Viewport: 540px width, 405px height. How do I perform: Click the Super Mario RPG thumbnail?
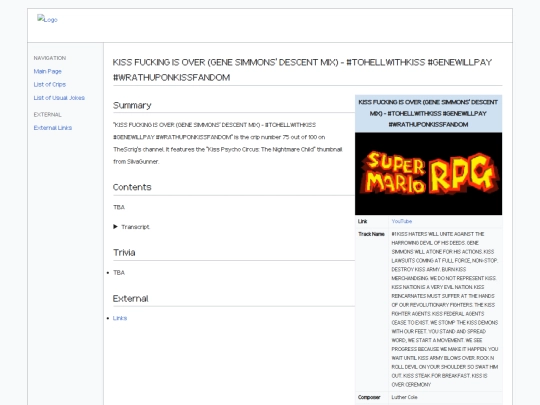(x=428, y=174)
